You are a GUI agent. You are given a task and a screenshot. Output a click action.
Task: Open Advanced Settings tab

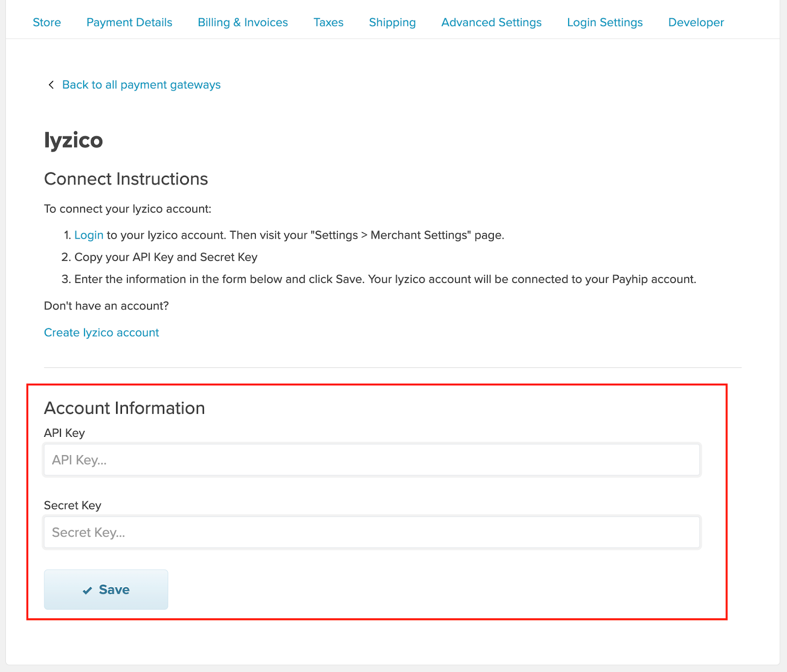491,23
